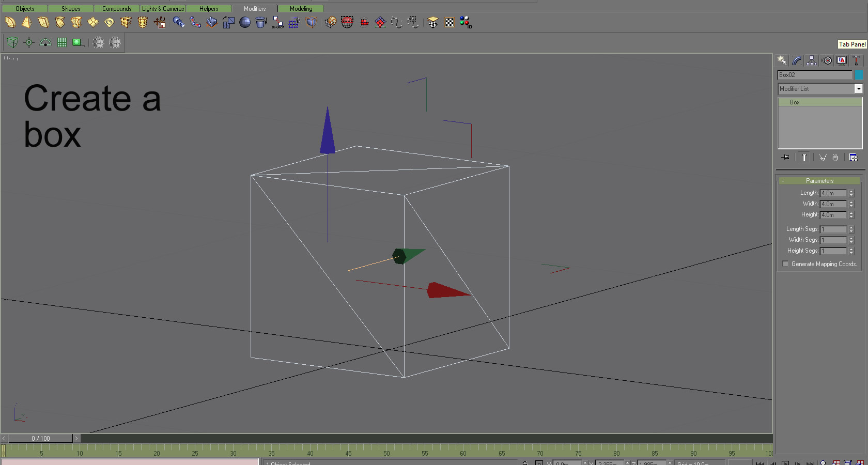Open the Box02 object color swatch
The height and width of the screenshot is (465, 868).
pyautogui.click(x=859, y=75)
